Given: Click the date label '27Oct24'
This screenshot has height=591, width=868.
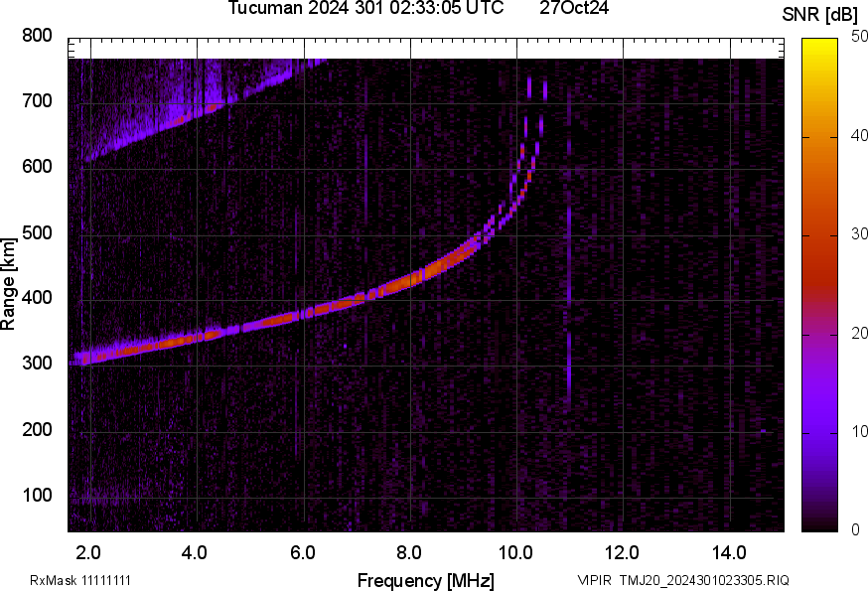Looking at the screenshot, I should click(x=574, y=8).
